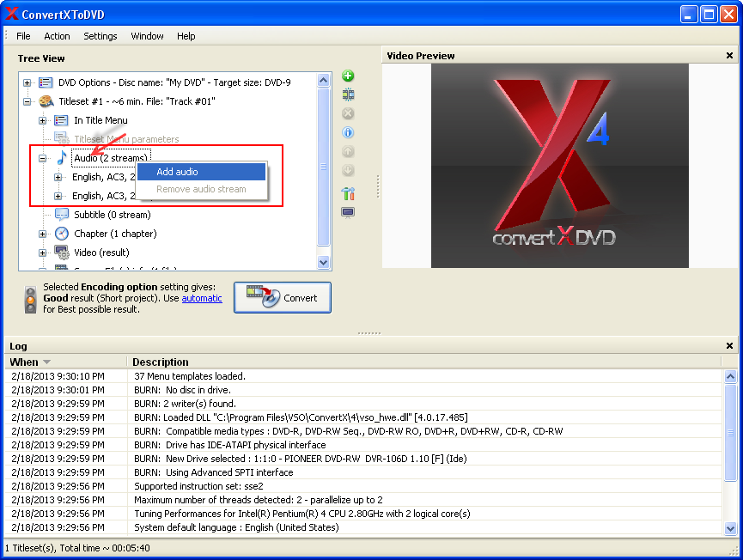This screenshot has height=560, width=743.
Task: Click the Tree View scrollbar thumb
Action: [324, 167]
